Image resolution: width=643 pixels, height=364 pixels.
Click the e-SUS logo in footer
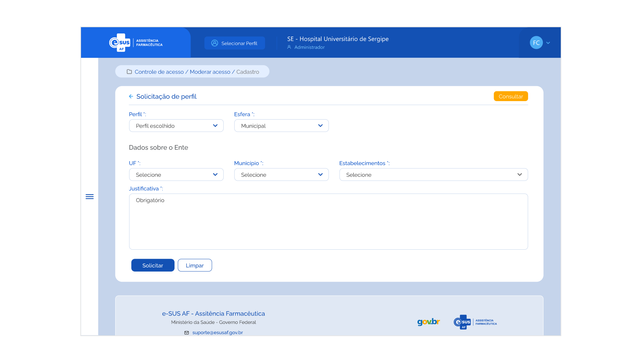pos(475,322)
